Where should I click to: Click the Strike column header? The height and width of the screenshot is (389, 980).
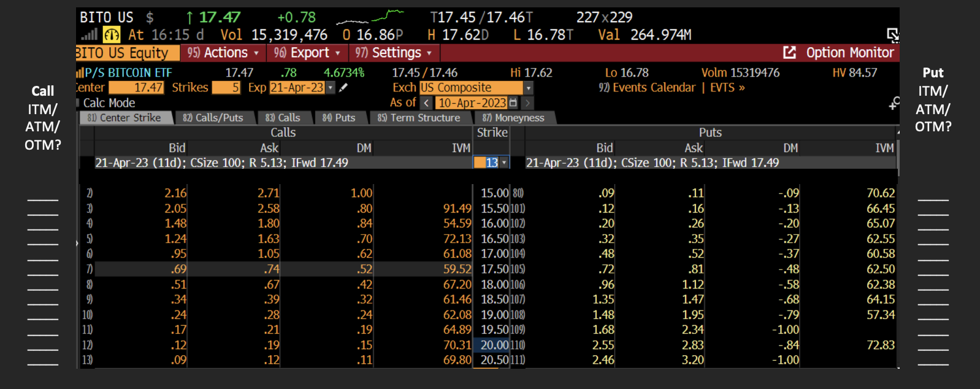[x=492, y=133]
